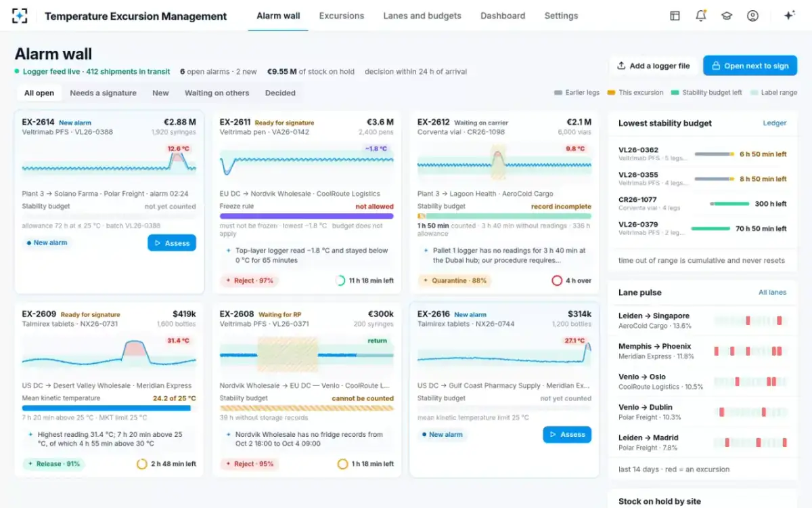Click Open next to sign button
Screen dimensions: 812x508
coord(750,66)
